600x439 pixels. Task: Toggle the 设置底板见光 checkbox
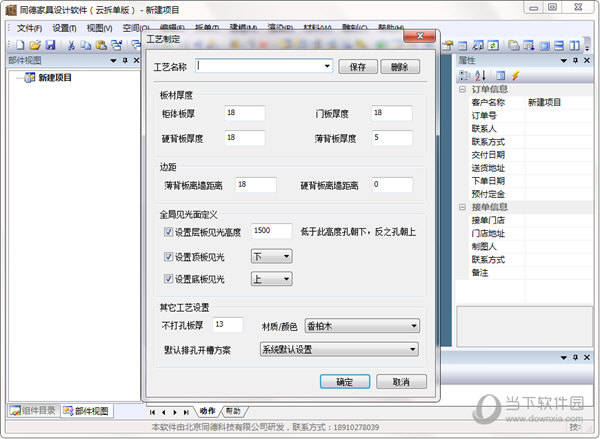click(168, 280)
